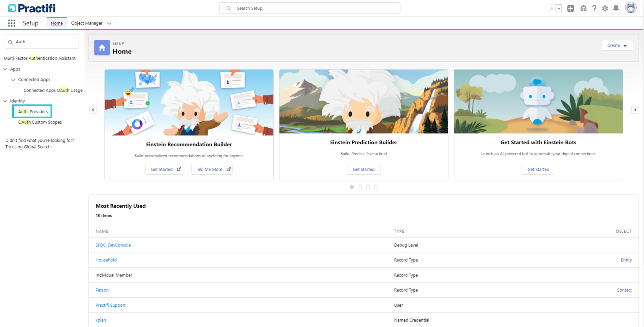Collapse the Apps tree section
The image size is (644, 327).
(x=5, y=69)
